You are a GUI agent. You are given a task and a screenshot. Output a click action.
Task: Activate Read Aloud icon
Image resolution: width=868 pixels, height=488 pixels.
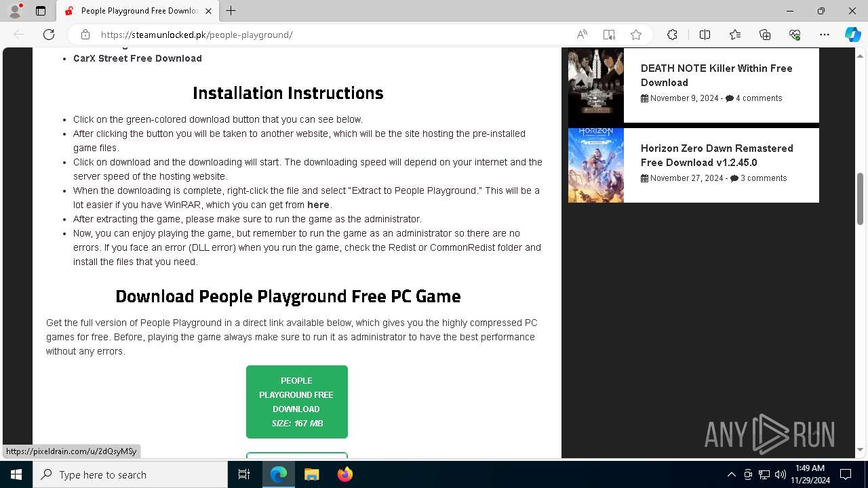click(582, 35)
